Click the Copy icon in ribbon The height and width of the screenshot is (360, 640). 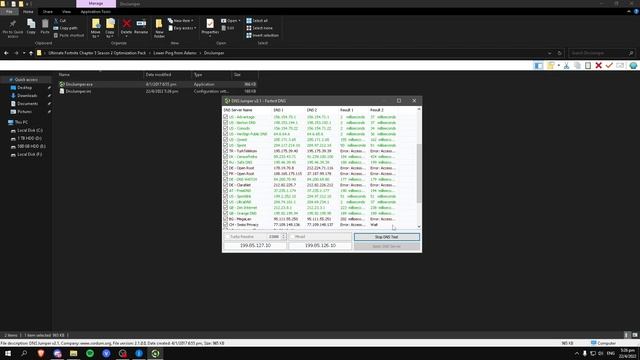(x=31, y=24)
